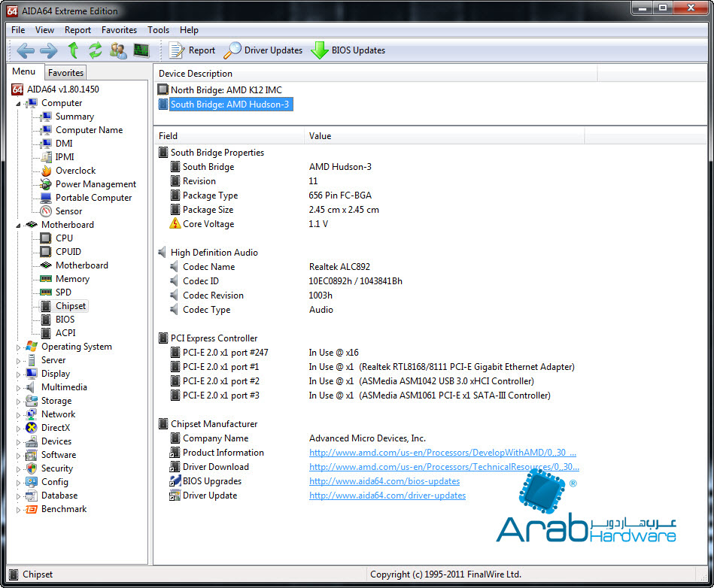Select the DMI tree item
The image size is (714, 588).
64,144
